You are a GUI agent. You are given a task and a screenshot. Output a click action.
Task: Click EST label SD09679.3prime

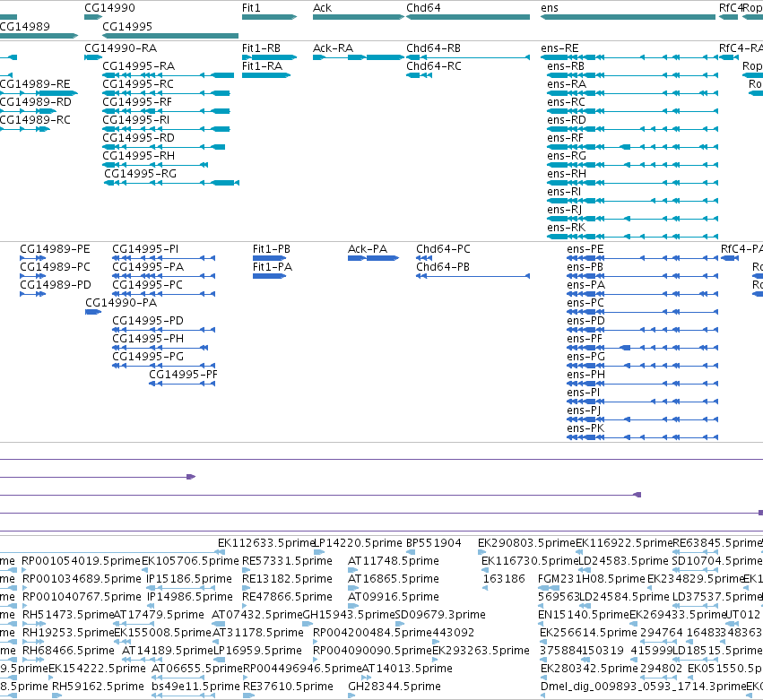point(440,615)
